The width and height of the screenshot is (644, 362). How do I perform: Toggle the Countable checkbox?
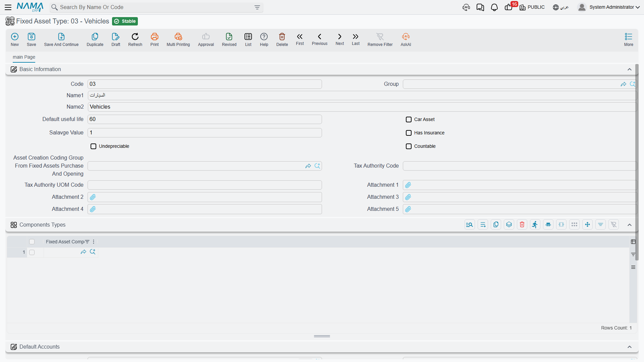[409, 146]
